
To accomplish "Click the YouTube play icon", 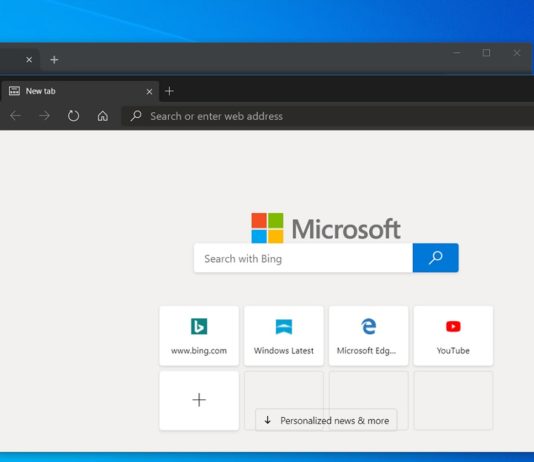I will tap(453, 326).
